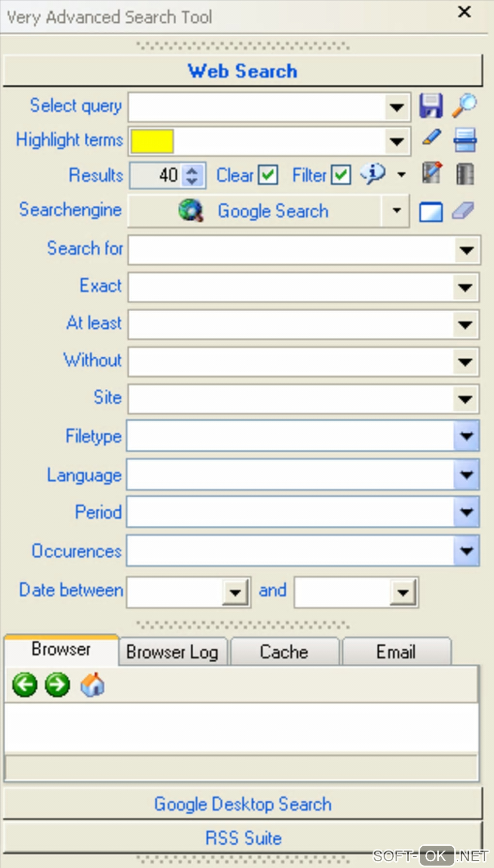Close the Very Advanced Search Tool window
Screen dimensions: 494x868
464,12
